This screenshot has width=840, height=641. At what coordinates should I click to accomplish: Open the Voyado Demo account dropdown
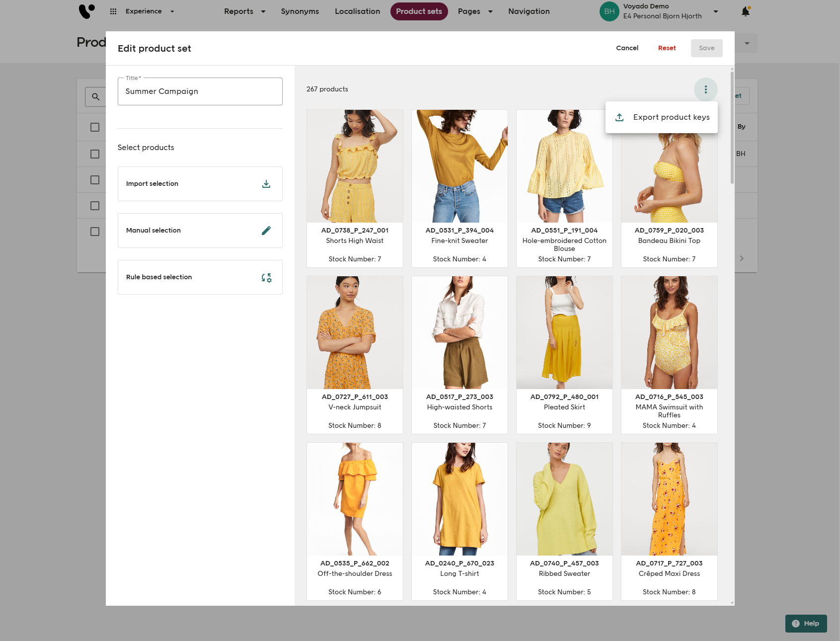point(715,11)
